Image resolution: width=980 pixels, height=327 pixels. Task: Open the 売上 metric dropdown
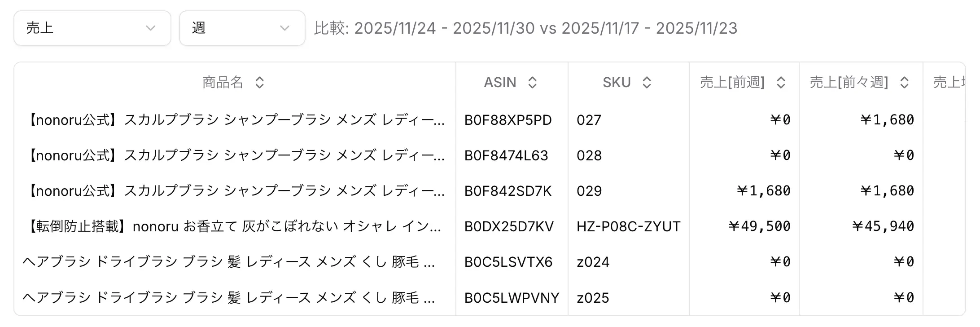[x=92, y=28]
